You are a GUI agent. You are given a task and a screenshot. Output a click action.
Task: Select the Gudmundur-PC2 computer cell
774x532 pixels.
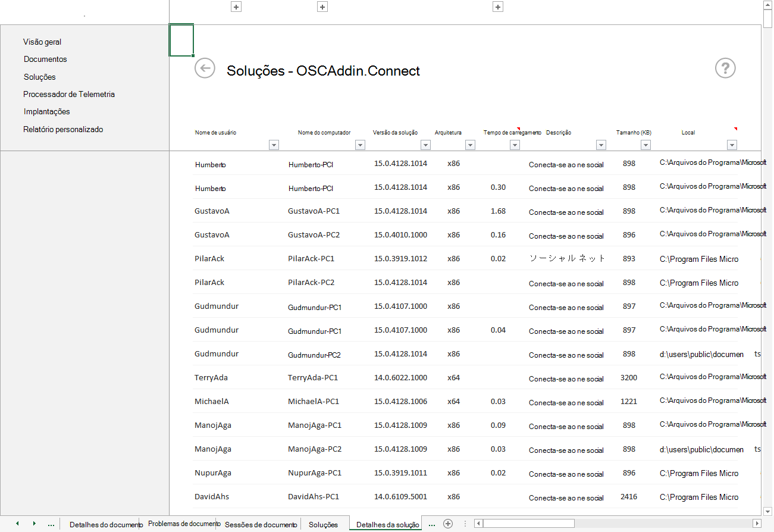pyautogui.click(x=314, y=355)
